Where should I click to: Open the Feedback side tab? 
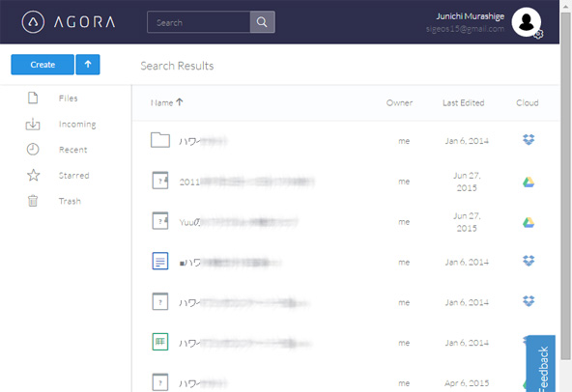coord(542,365)
